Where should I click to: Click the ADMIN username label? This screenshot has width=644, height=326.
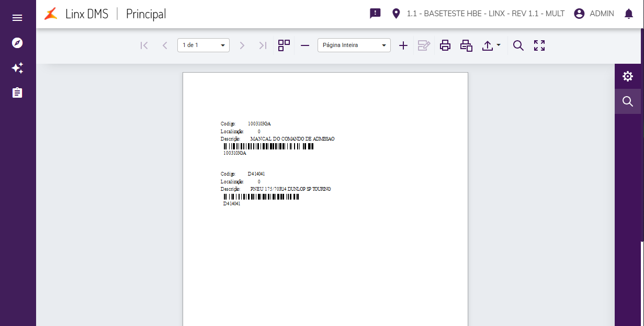click(x=602, y=14)
